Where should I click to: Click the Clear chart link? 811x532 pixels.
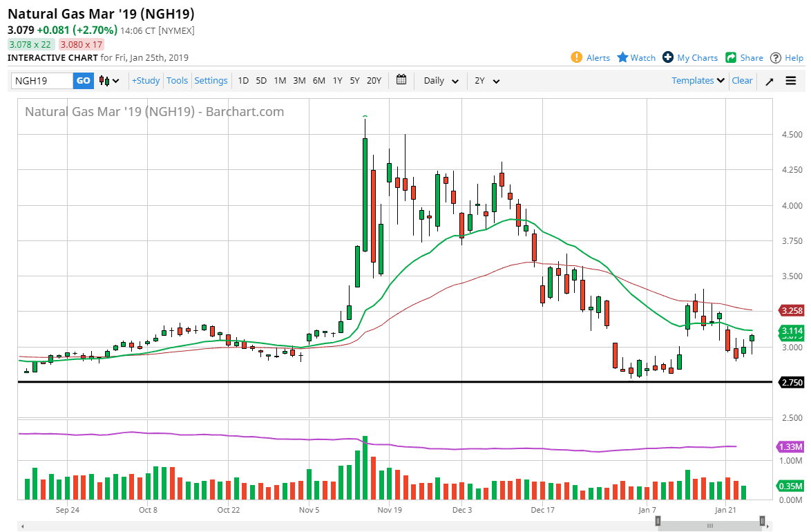pyautogui.click(x=742, y=81)
